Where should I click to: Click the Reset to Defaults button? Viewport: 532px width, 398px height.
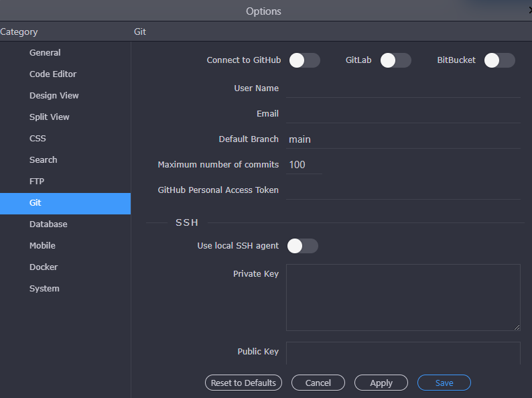click(243, 383)
